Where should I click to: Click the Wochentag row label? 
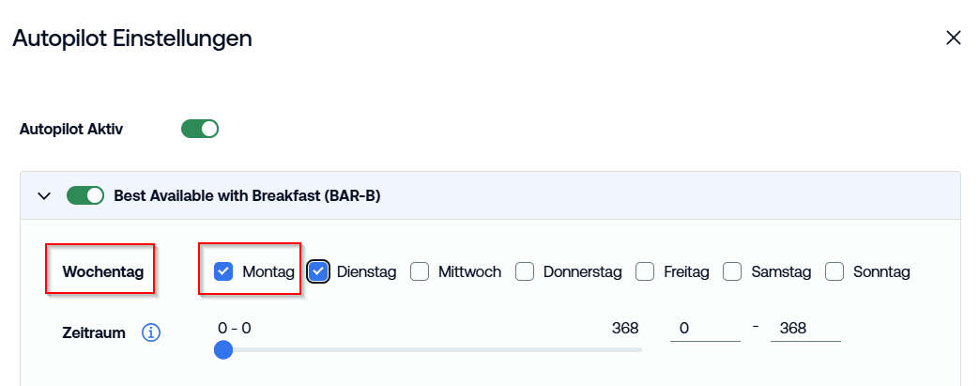pyautogui.click(x=102, y=271)
